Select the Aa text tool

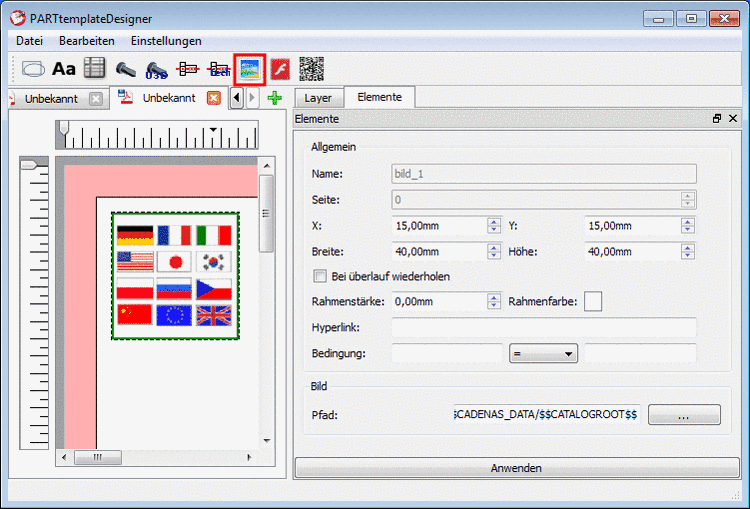64,69
